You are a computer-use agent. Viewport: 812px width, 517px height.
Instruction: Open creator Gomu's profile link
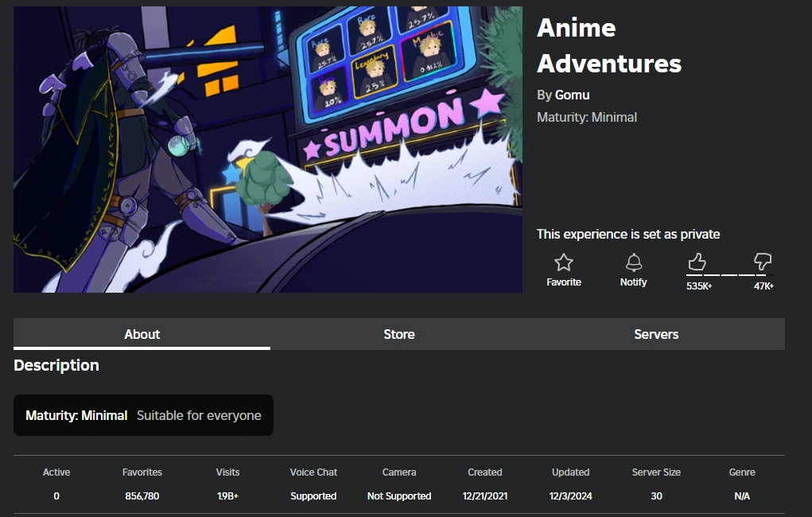coord(571,95)
